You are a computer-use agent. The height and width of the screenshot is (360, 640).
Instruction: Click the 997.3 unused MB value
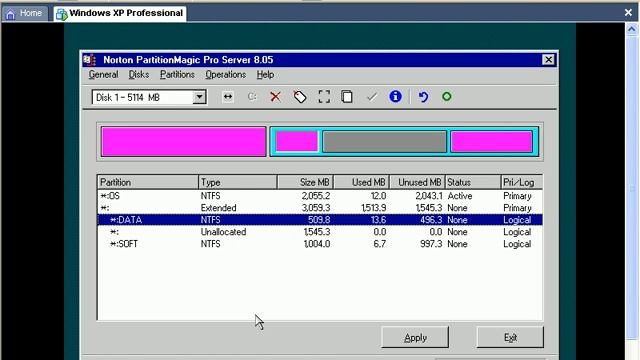431,244
